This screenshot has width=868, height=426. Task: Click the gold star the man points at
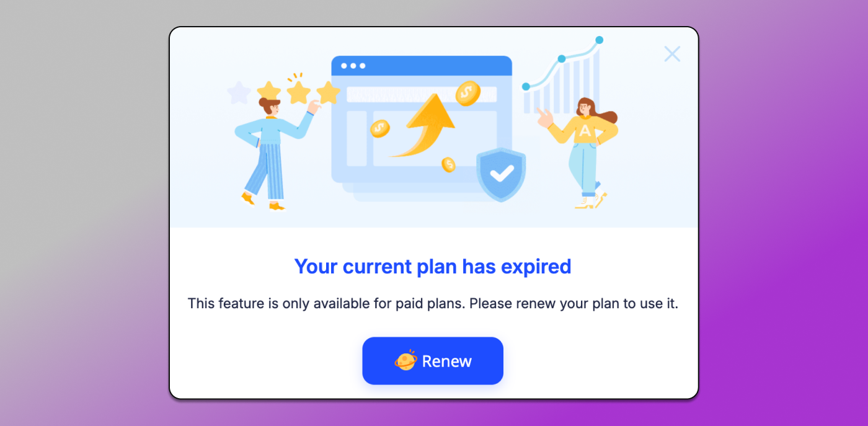(x=328, y=93)
